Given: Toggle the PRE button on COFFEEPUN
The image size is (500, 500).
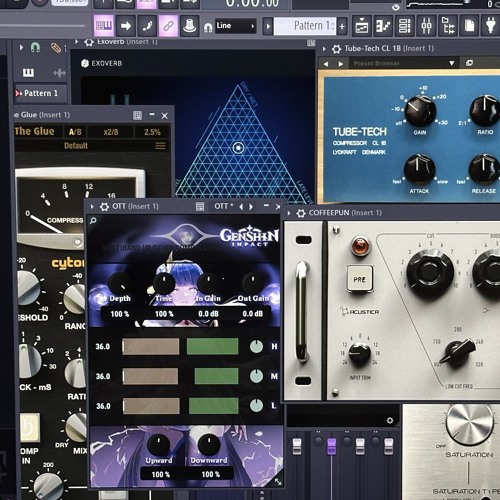Looking at the screenshot, I should [359, 279].
